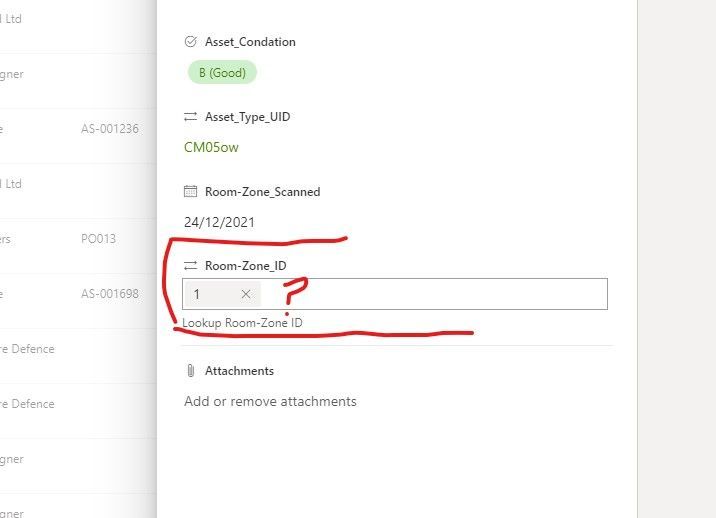
Task: Click the Room-Zone_Scanned field label
Action: pyautogui.click(x=262, y=191)
